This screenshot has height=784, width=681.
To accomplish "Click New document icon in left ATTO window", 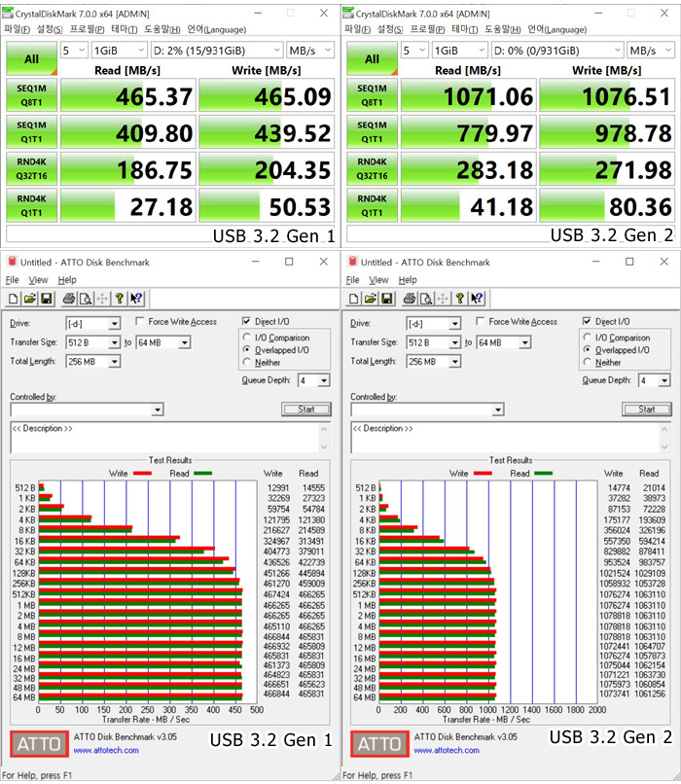I will (x=14, y=299).
